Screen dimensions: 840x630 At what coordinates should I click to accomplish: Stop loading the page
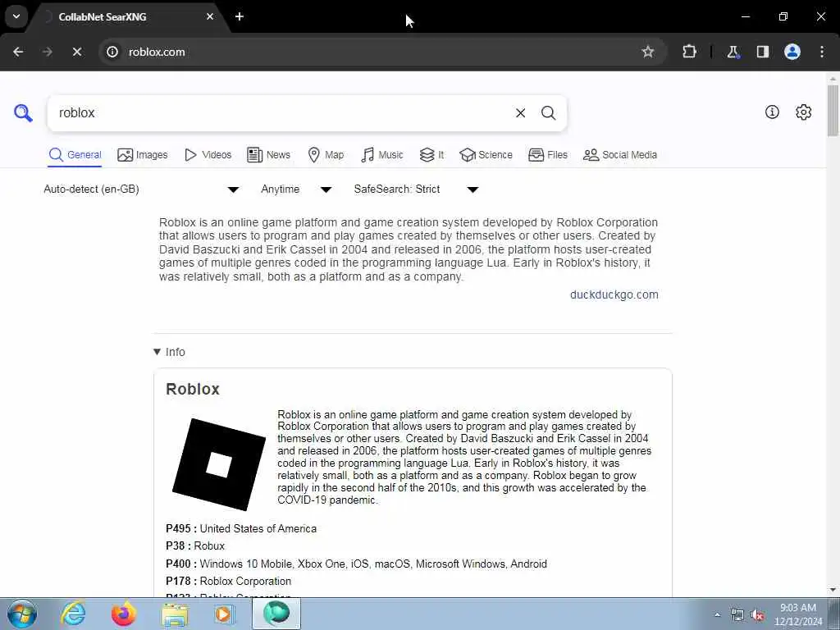click(76, 52)
